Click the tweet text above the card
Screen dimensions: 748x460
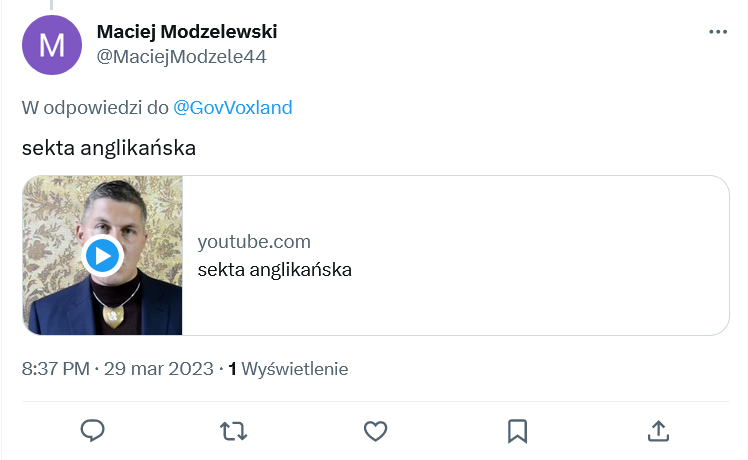point(108,149)
